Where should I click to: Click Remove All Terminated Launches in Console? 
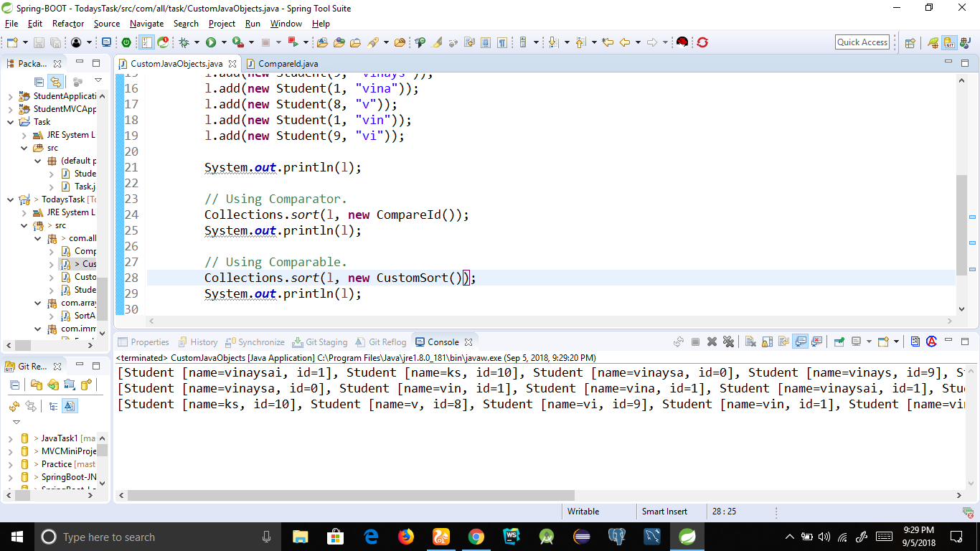click(x=728, y=342)
